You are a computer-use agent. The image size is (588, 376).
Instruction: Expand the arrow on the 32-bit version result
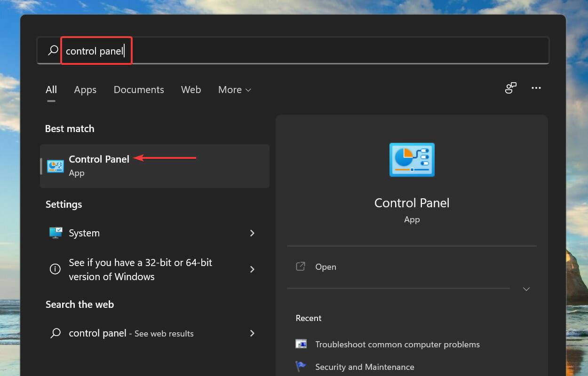point(252,269)
